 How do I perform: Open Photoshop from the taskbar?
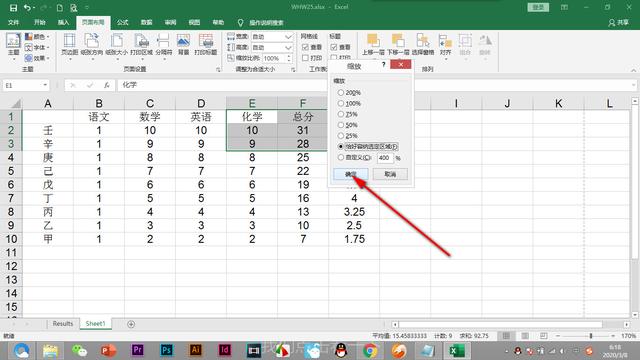[x=166, y=350]
